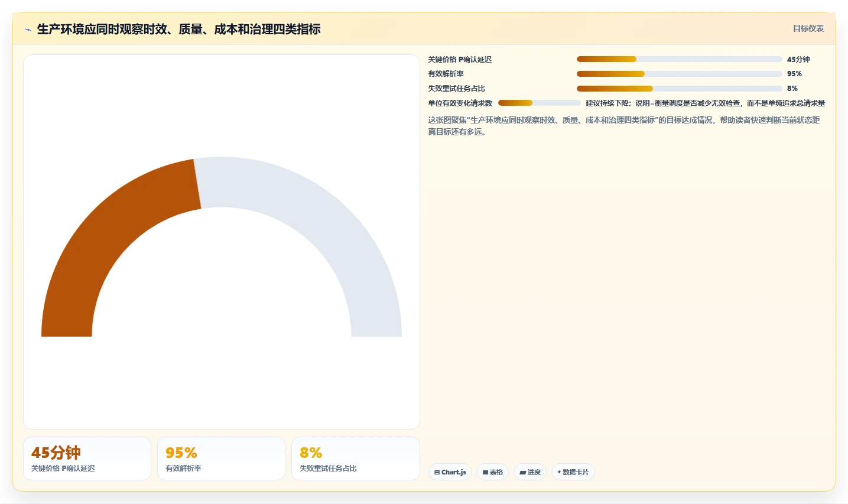Select the 8% 失败重试任务占比 metric card

click(x=355, y=459)
